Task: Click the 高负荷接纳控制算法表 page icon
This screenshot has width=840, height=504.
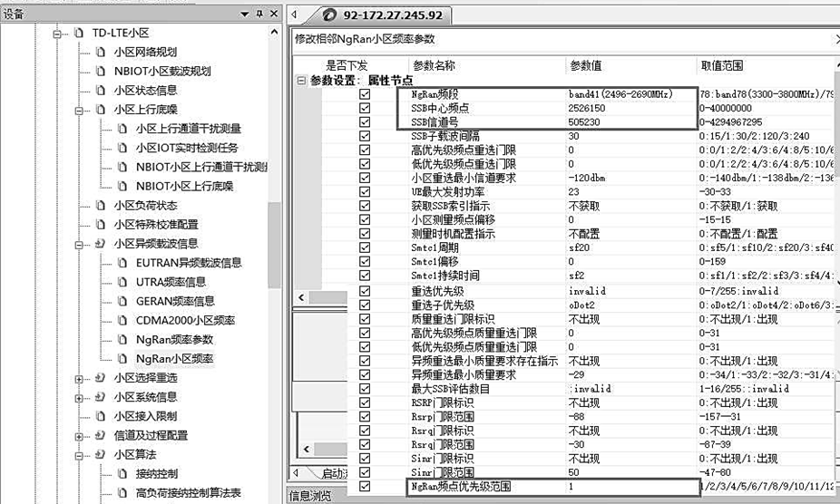Action: pos(122,493)
